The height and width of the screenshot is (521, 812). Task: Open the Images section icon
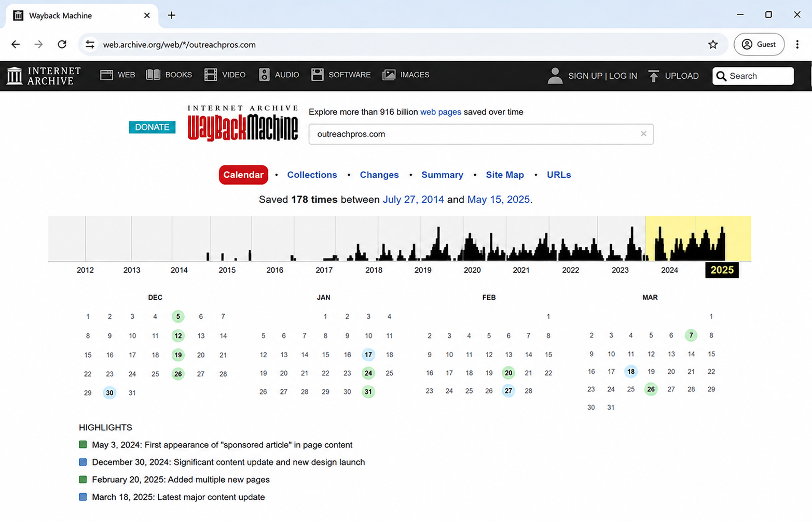[x=389, y=75]
